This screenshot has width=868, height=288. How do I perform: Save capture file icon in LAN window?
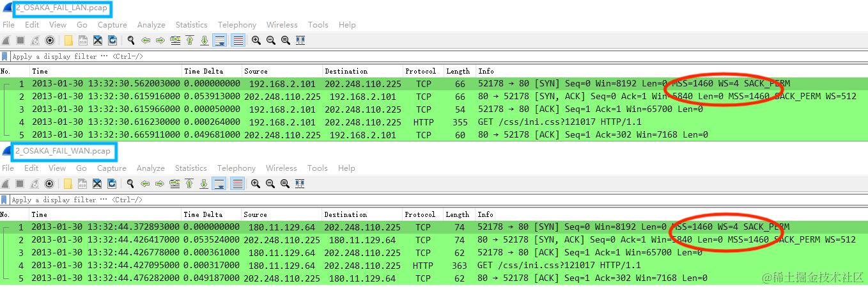tap(83, 40)
